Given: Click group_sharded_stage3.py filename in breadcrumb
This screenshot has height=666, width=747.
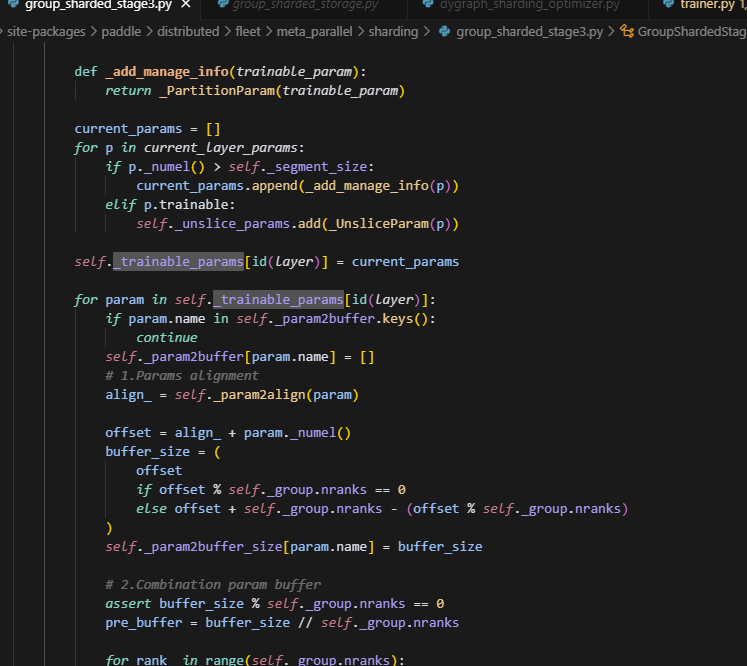Looking at the screenshot, I should pos(529,32).
